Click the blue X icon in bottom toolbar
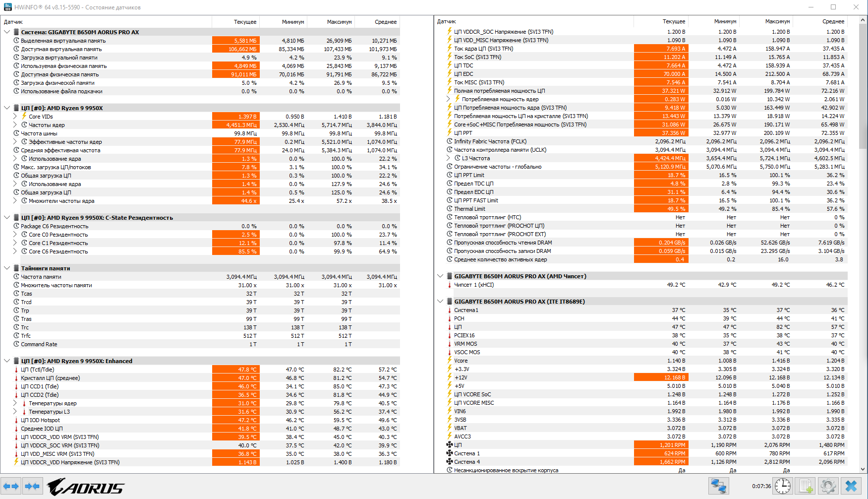The width and height of the screenshot is (868, 499). pos(851,486)
